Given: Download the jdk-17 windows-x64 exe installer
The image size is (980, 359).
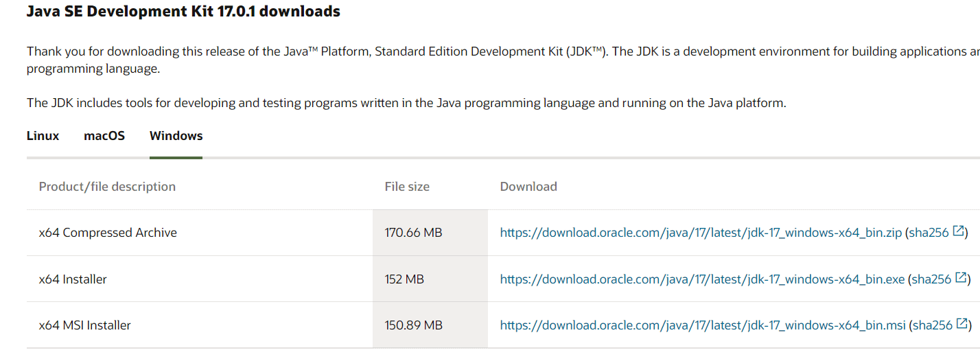Looking at the screenshot, I should 702,279.
